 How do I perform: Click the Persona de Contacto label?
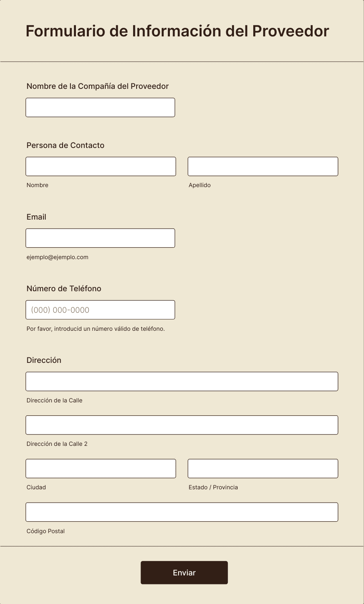coord(65,145)
